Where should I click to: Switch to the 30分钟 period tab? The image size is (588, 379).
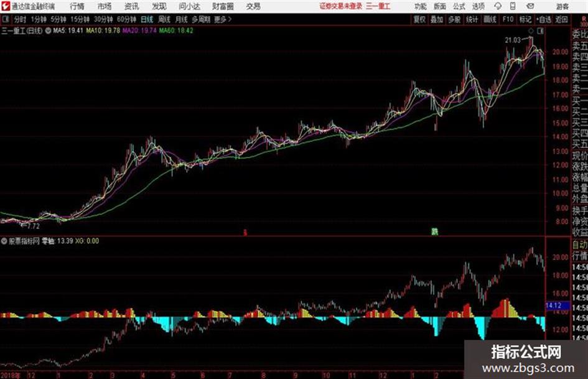(103, 19)
